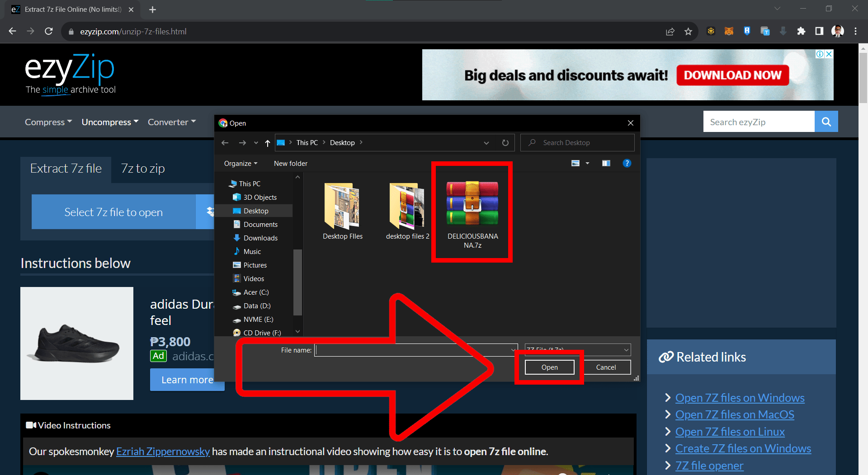Bookmark the page with the star icon
This screenshot has width=868, height=475.
689,31
